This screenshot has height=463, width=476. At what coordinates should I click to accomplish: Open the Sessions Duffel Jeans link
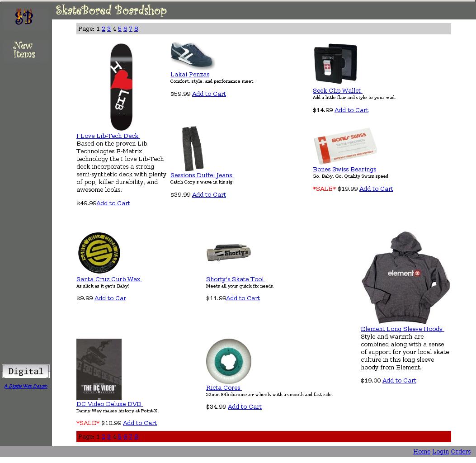pyautogui.click(x=202, y=175)
